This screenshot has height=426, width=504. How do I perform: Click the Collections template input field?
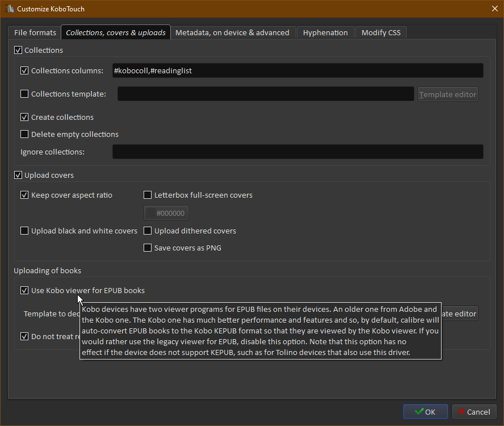[x=266, y=94]
